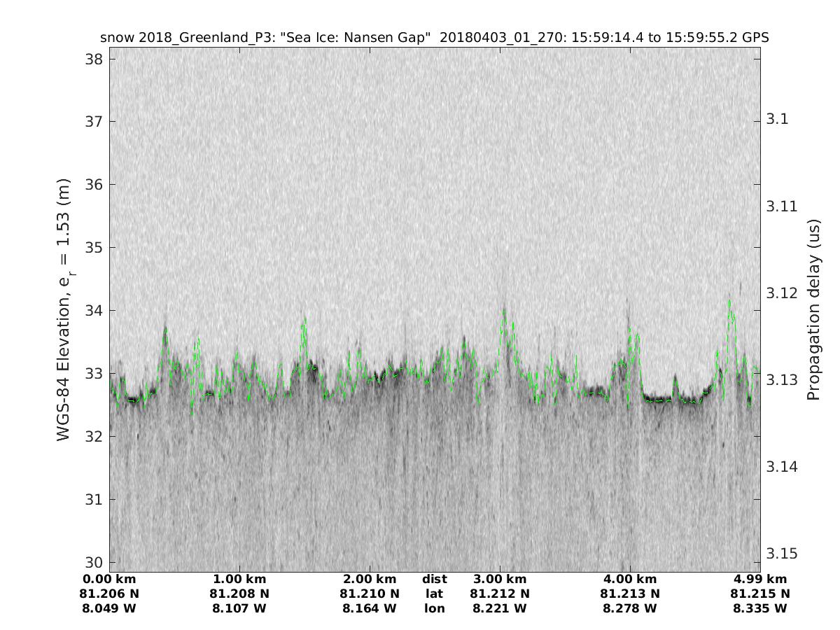Viewport: 840px width, 630px height.
Task: Select the 2.00 km distance label
Action: click(x=370, y=580)
